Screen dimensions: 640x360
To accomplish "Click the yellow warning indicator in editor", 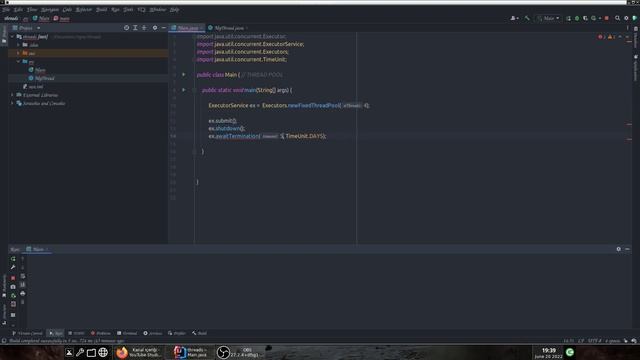I will click(611, 37).
